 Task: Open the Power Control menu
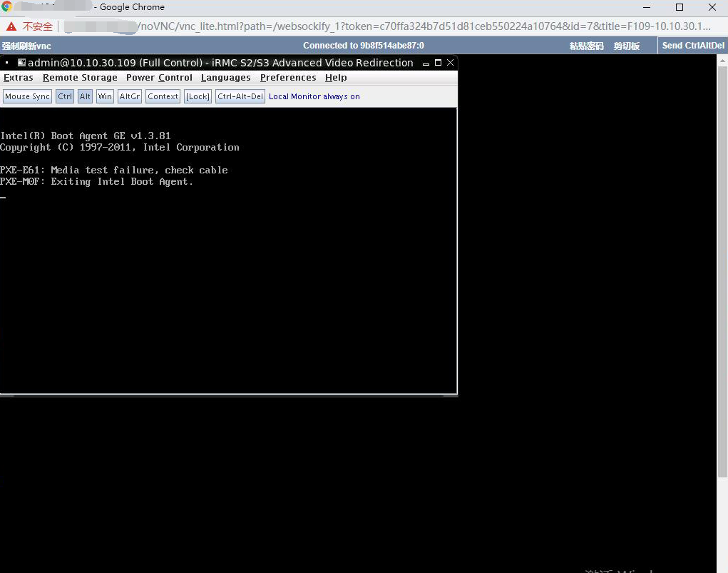[x=159, y=78]
